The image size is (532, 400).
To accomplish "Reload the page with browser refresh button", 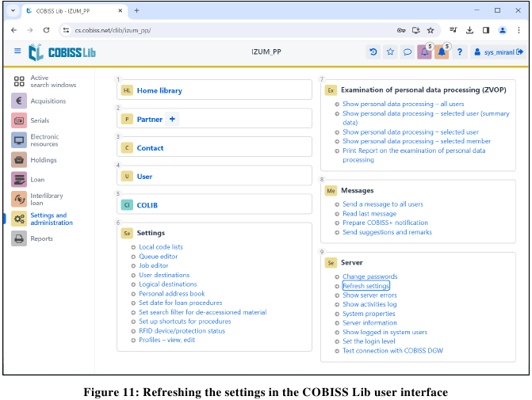I will pyautogui.click(x=46, y=30).
